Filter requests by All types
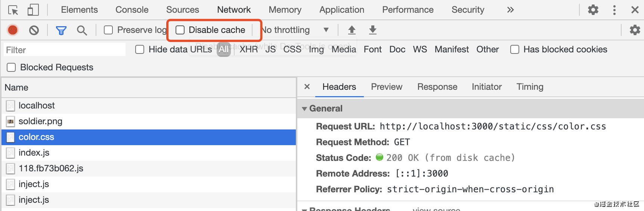The width and height of the screenshot is (644, 211). 224,49
